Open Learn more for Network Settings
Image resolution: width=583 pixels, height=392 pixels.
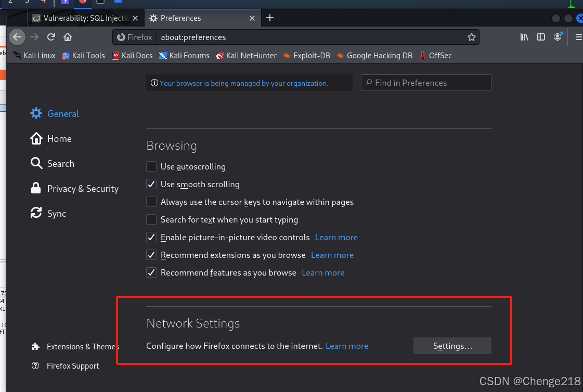click(x=347, y=346)
